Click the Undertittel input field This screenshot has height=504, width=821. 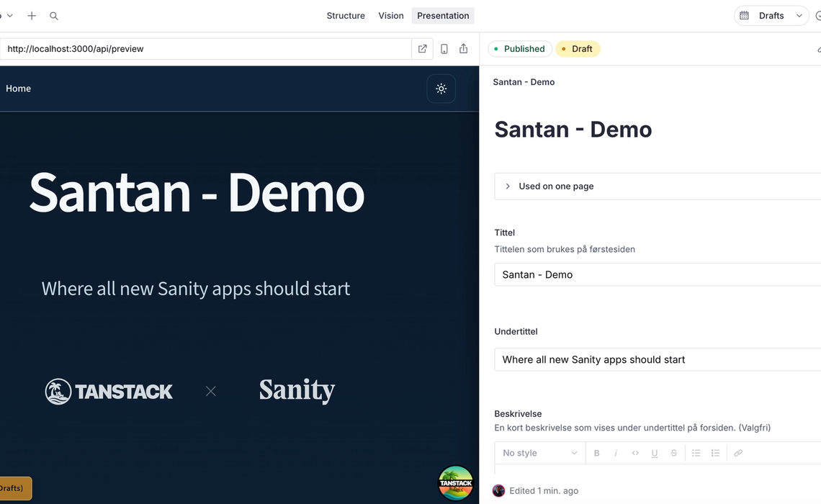point(658,359)
